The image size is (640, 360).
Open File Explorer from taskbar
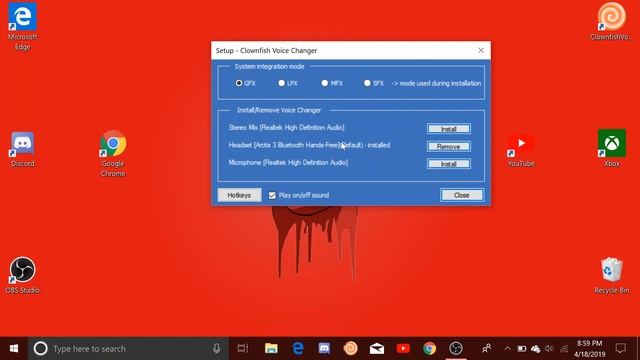coord(271,349)
